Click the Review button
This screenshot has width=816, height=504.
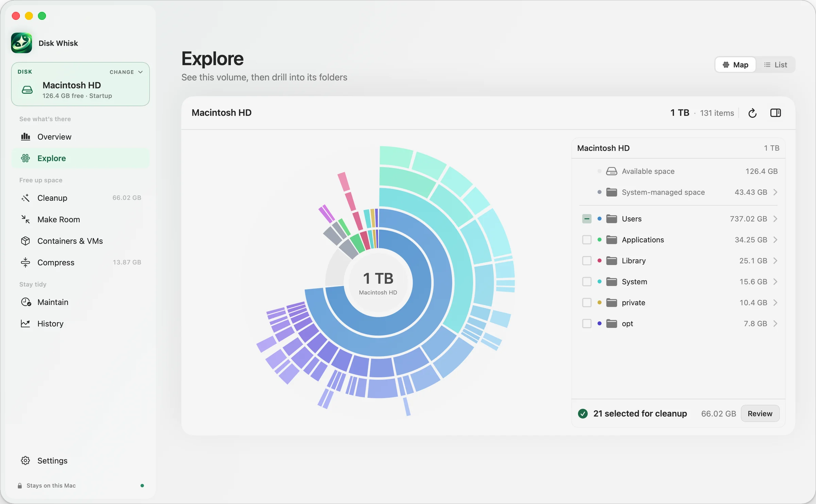[x=760, y=414]
